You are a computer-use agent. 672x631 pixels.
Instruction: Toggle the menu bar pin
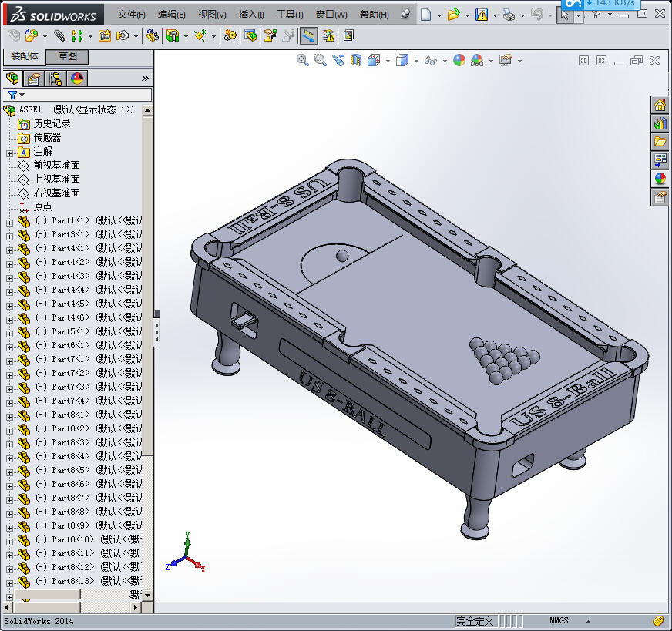[405, 15]
